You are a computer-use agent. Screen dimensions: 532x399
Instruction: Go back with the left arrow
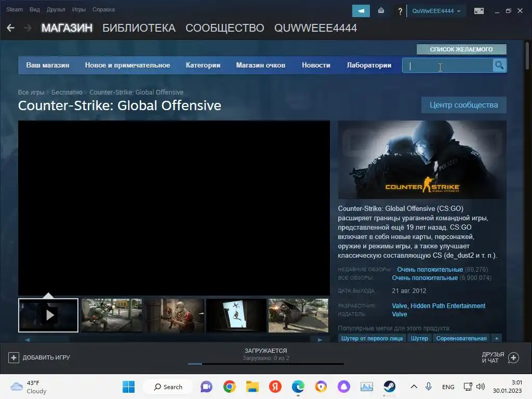(10, 28)
